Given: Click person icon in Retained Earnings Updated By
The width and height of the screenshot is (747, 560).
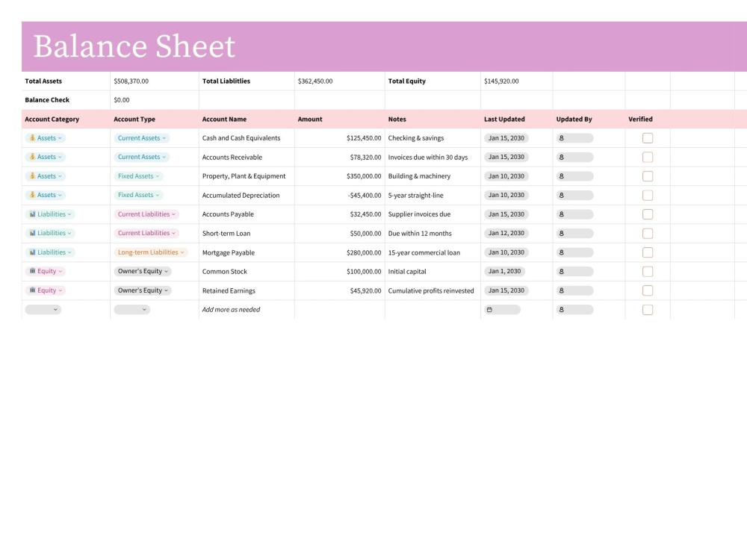Looking at the screenshot, I should (x=561, y=290).
